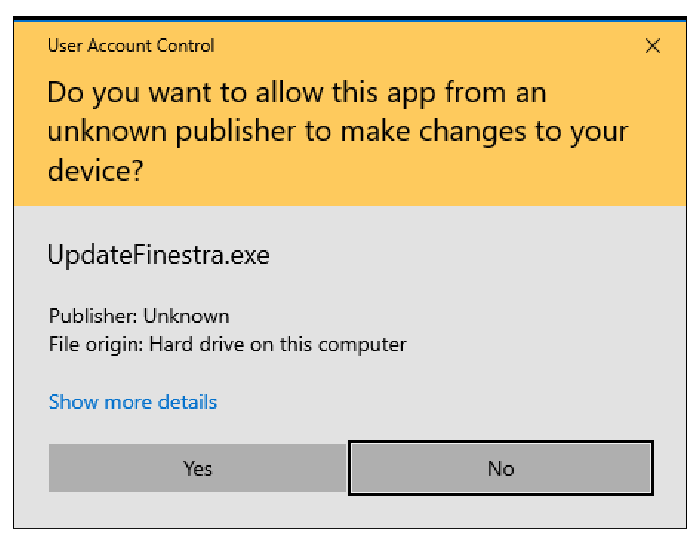Expand Show more details link
Viewport: 698px width, 542px height.
(133, 402)
